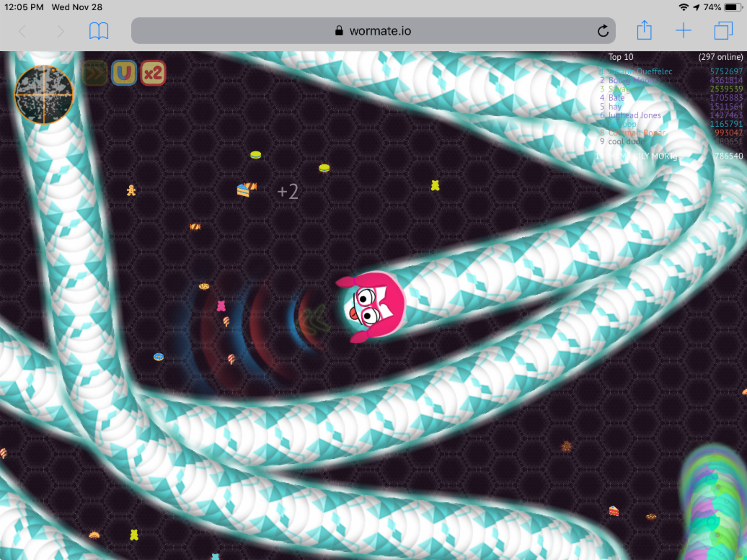The image size is (747, 560).
Task: Tap the speed boost double-arrow power-up
Action: click(x=94, y=74)
